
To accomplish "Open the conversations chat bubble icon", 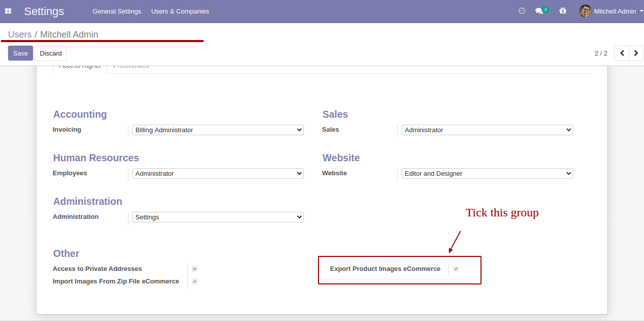I will point(540,11).
